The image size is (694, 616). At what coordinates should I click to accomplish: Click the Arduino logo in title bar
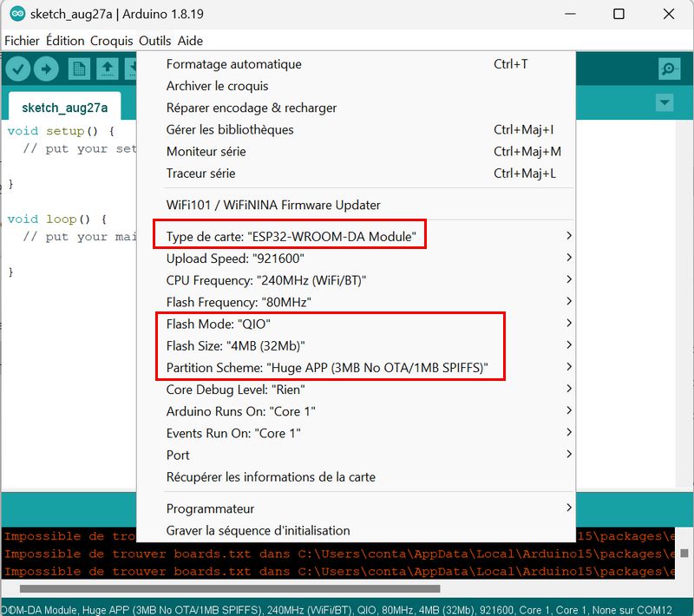coord(17,14)
